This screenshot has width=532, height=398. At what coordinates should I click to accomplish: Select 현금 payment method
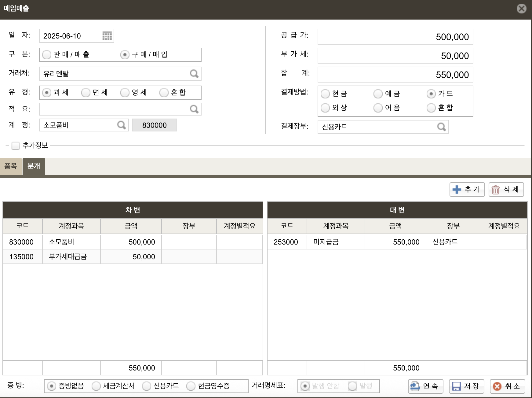click(x=325, y=94)
